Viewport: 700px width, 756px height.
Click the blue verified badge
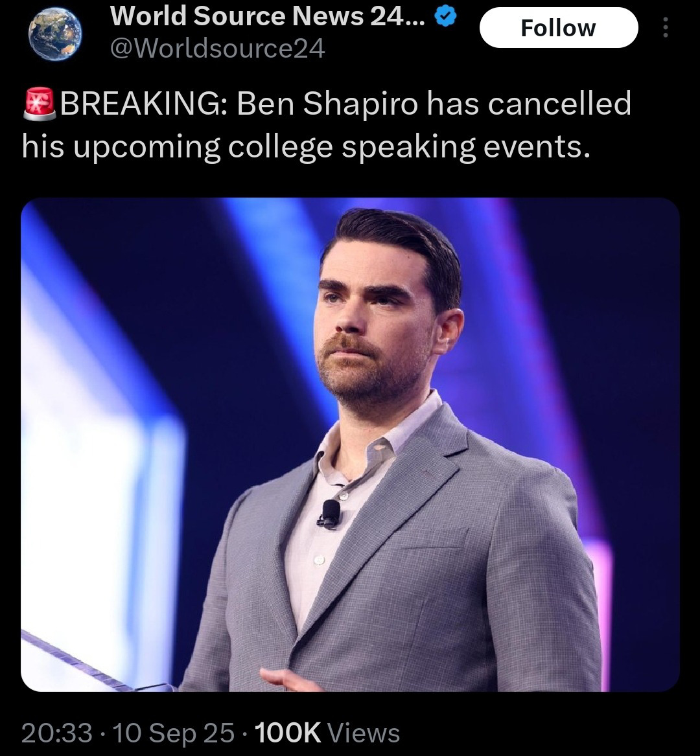point(445,16)
